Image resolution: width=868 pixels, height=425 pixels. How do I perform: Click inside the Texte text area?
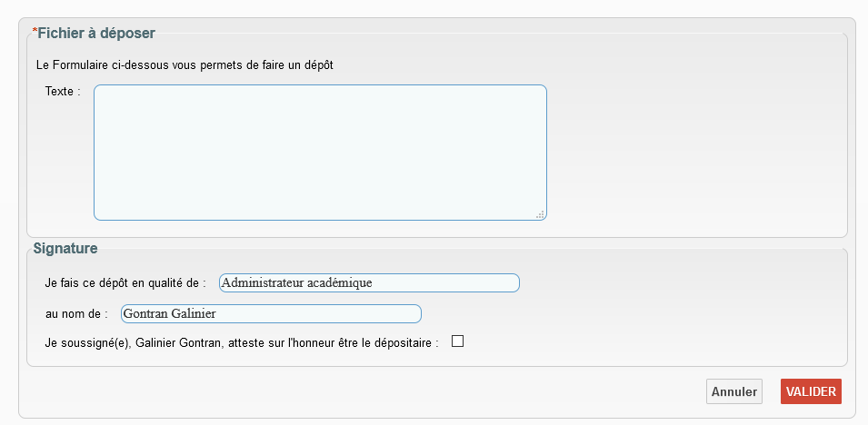click(x=320, y=153)
